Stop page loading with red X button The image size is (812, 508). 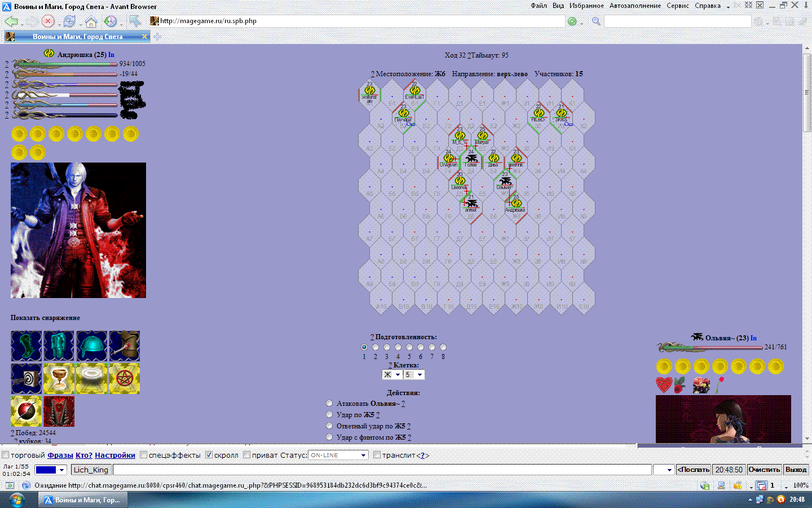point(48,21)
